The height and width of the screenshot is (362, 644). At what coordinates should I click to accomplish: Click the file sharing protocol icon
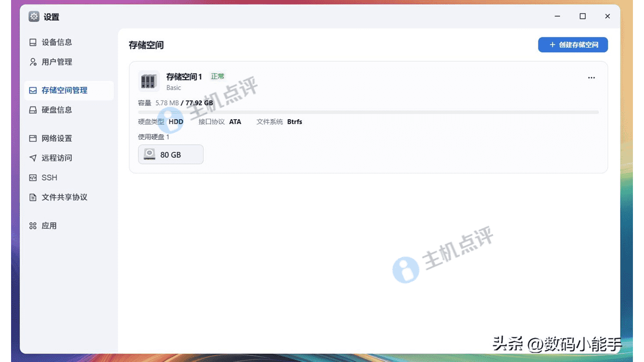pos(33,197)
